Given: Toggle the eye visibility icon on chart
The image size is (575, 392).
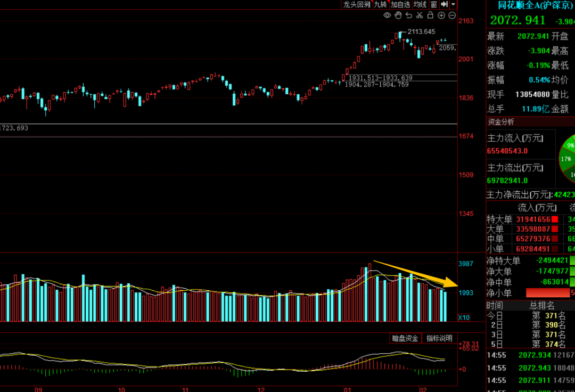Looking at the screenshot, I should coord(387,15).
